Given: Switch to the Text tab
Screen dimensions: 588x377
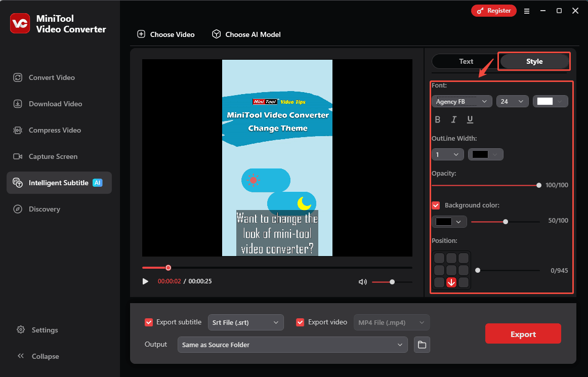Looking at the screenshot, I should (x=466, y=61).
